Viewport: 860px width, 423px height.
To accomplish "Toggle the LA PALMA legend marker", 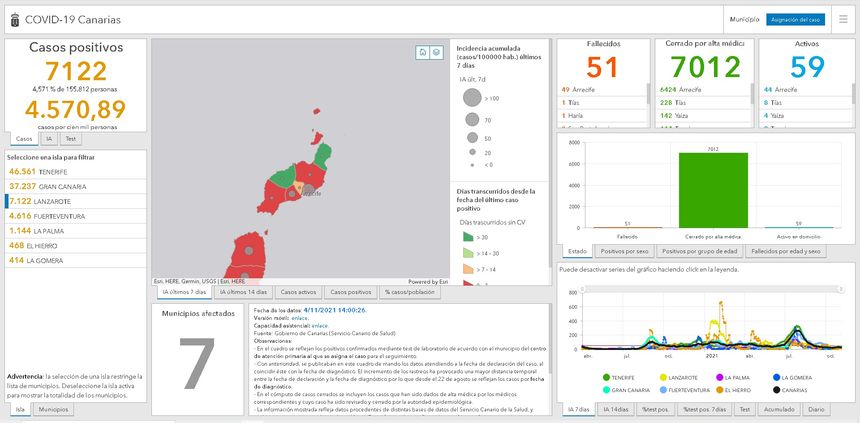I will coord(717,377).
